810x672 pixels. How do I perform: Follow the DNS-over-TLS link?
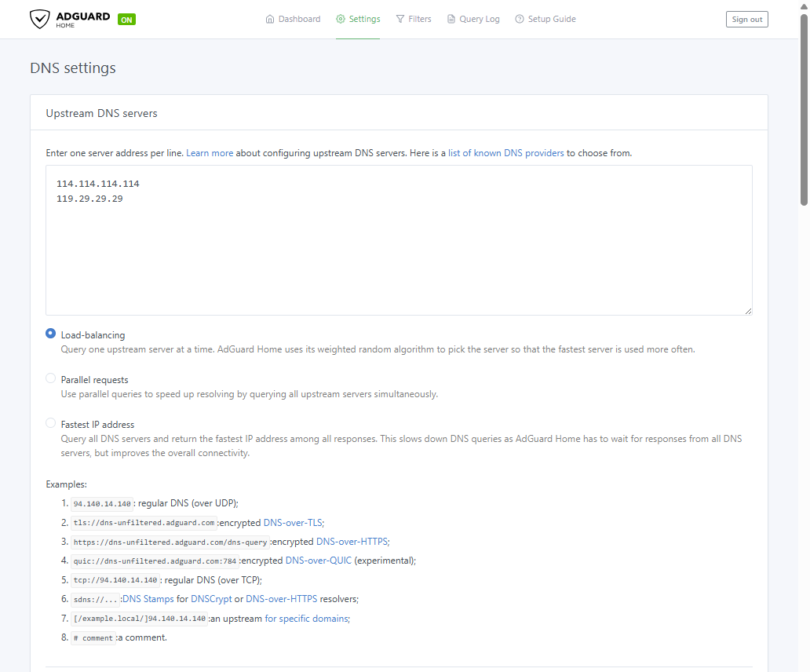point(293,523)
